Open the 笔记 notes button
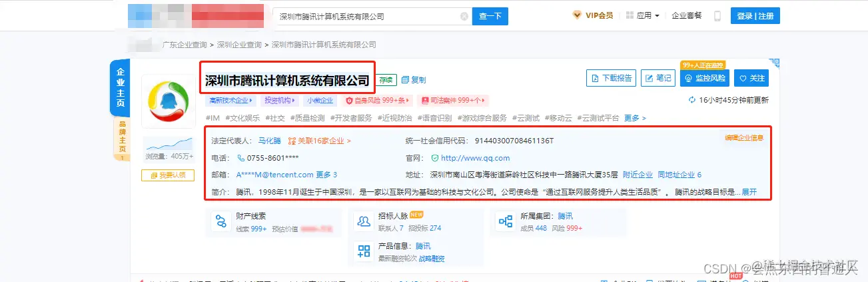This screenshot has width=868, height=282. (x=657, y=78)
